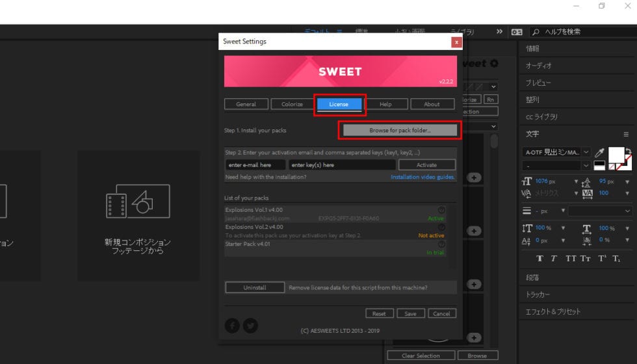Click the kerning VA icon
The width and height of the screenshot is (637, 364).
click(526, 193)
